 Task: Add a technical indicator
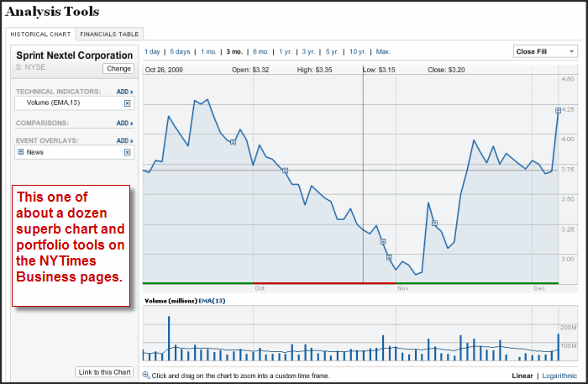point(124,92)
